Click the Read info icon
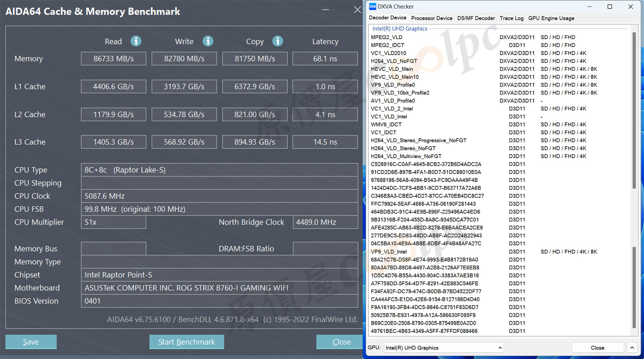 tap(136, 41)
